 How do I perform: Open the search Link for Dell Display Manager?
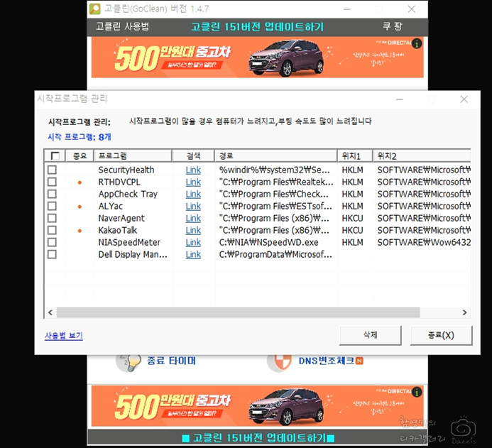click(193, 254)
